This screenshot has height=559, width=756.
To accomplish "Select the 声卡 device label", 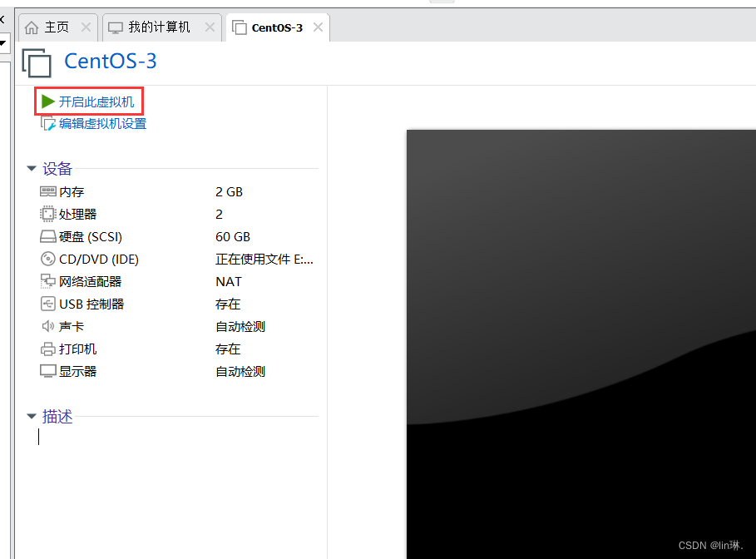I will 72,327.
